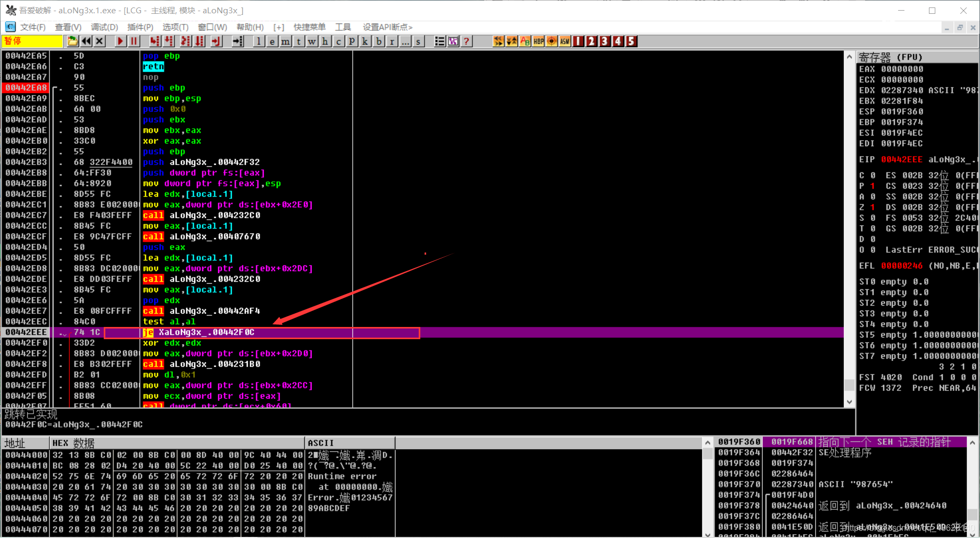
Task: Show CPU window 'c' button
Action: click(x=338, y=41)
